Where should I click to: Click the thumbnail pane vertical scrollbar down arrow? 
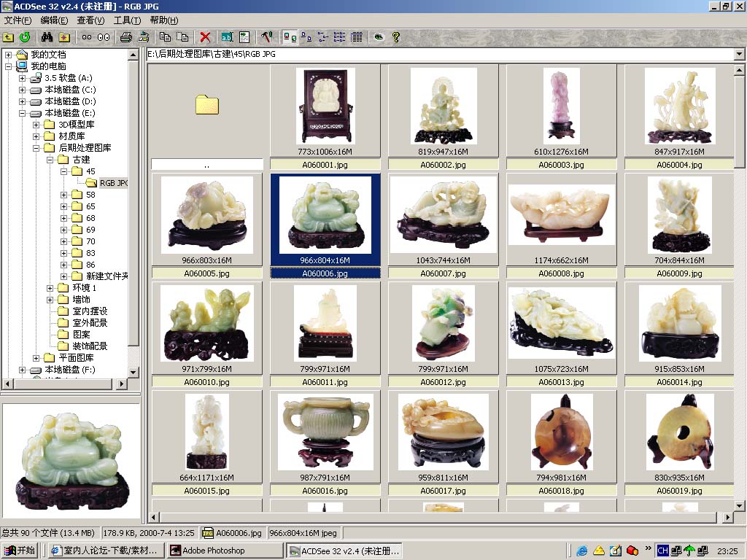tap(739, 505)
